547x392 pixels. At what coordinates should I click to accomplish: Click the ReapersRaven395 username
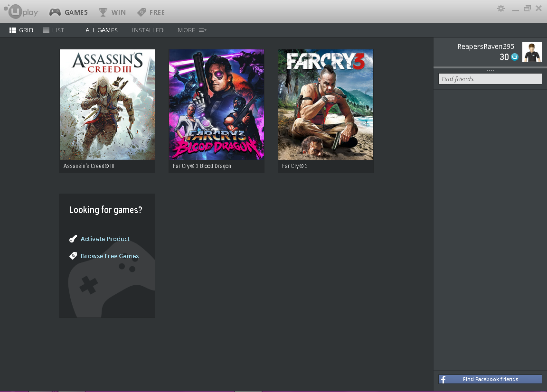pyautogui.click(x=485, y=47)
